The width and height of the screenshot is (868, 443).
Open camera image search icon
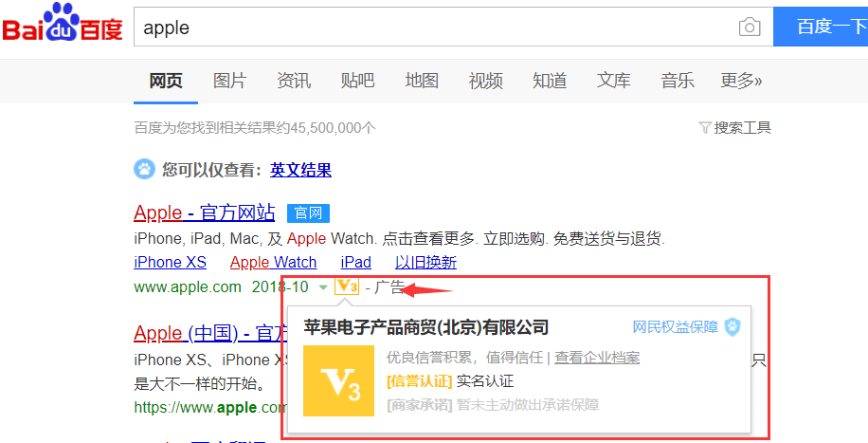750,28
